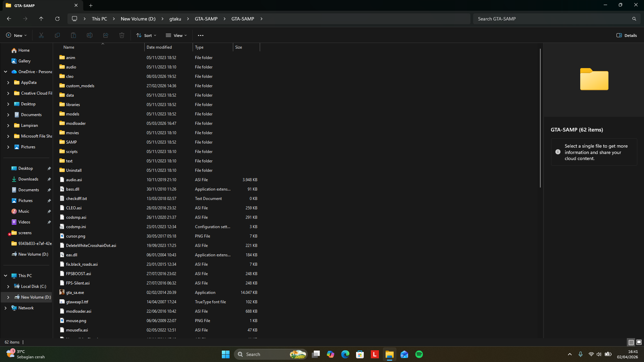Click gtaku in the address breadcrumb
The height and width of the screenshot is (362, 644).
175,19
